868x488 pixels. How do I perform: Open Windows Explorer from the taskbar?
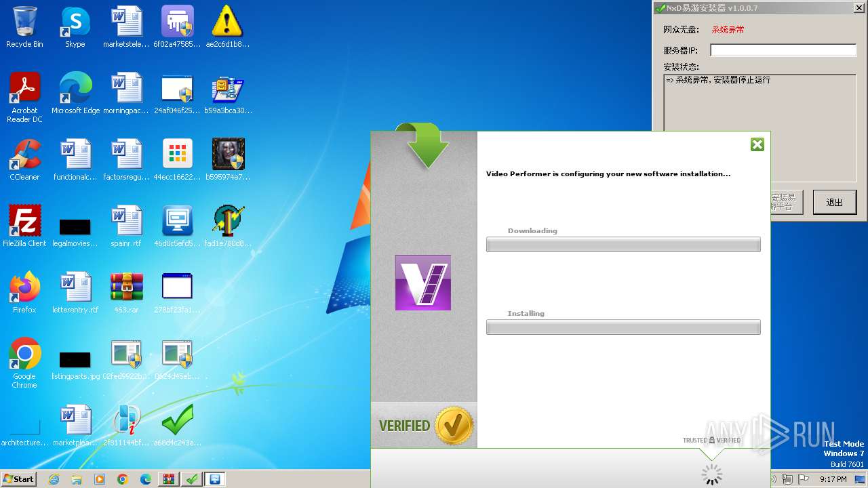77,479
